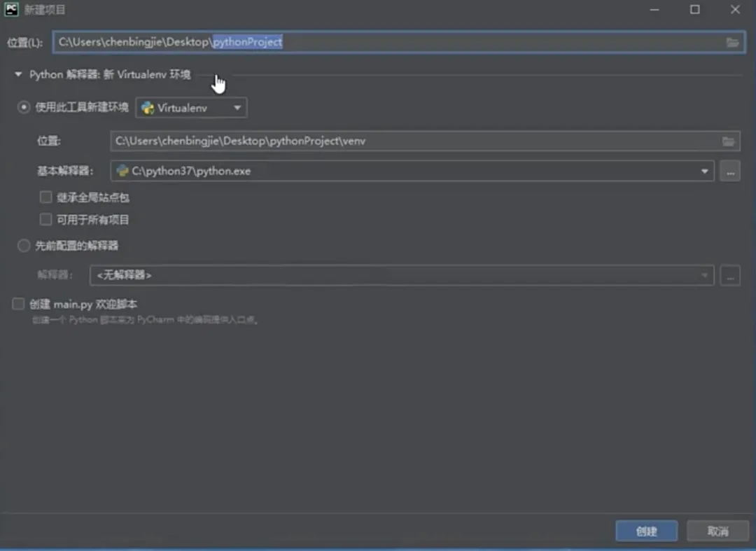Click the Cancel button
Viewport: 756px width, 551px height.
(717, 531)
